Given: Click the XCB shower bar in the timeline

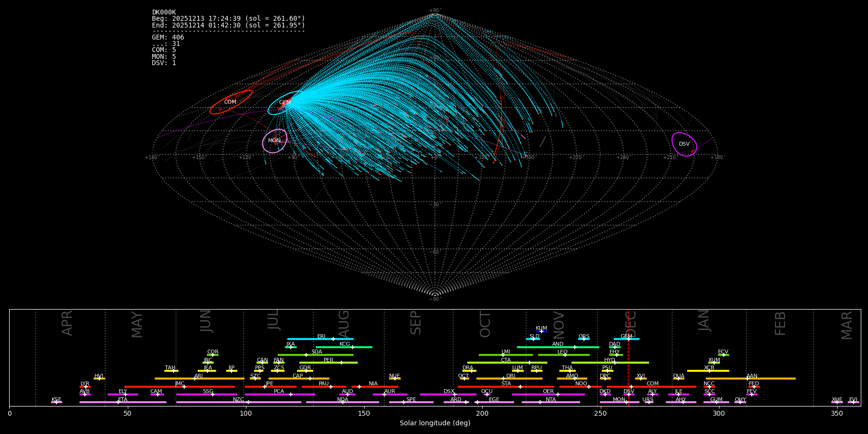Looking at the screenshot, I should pyautogui.click(x=708, y=371).
